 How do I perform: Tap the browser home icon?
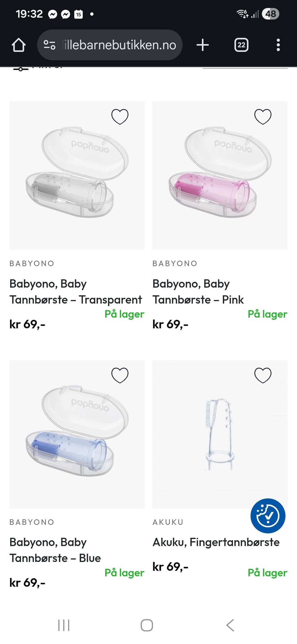[19, 45]
